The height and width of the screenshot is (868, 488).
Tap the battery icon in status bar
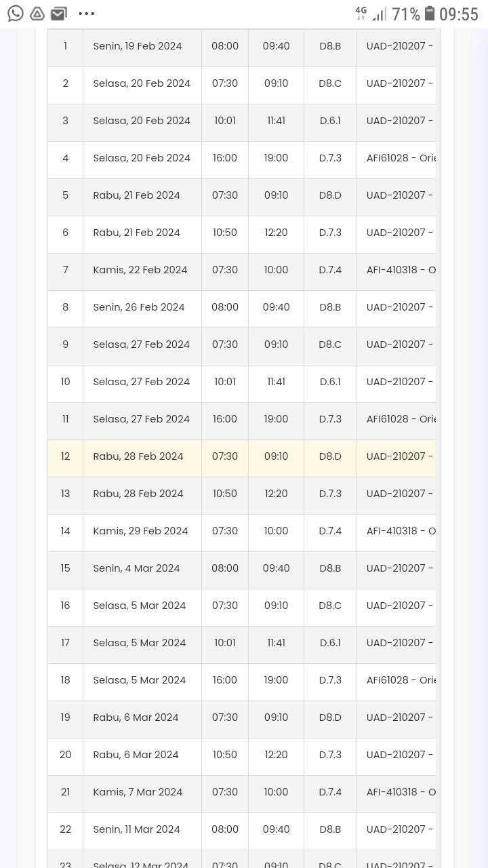point(430,14)
